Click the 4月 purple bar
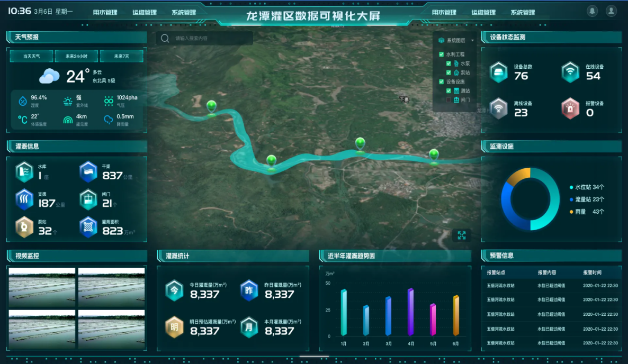The height and width of the screenshot is (364, 628). 410,312
